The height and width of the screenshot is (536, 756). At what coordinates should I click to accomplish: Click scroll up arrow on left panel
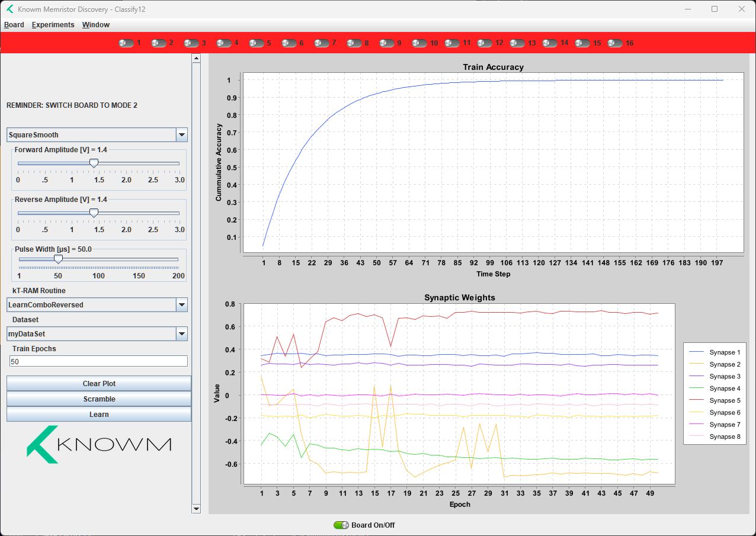(x=197, y=59)
